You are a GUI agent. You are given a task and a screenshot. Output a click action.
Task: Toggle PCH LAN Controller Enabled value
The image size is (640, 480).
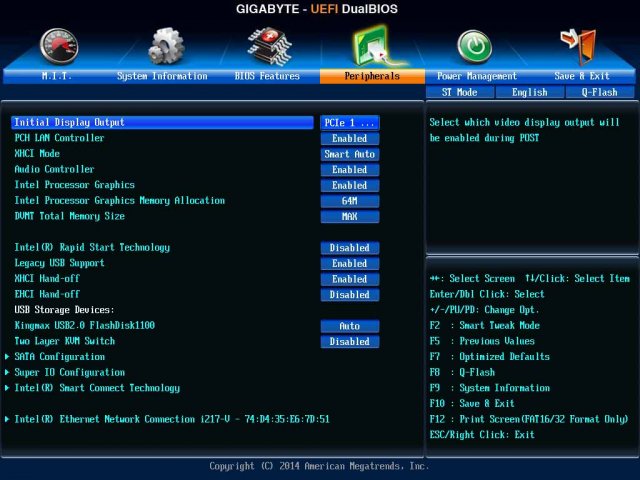(x=349, y=139)
